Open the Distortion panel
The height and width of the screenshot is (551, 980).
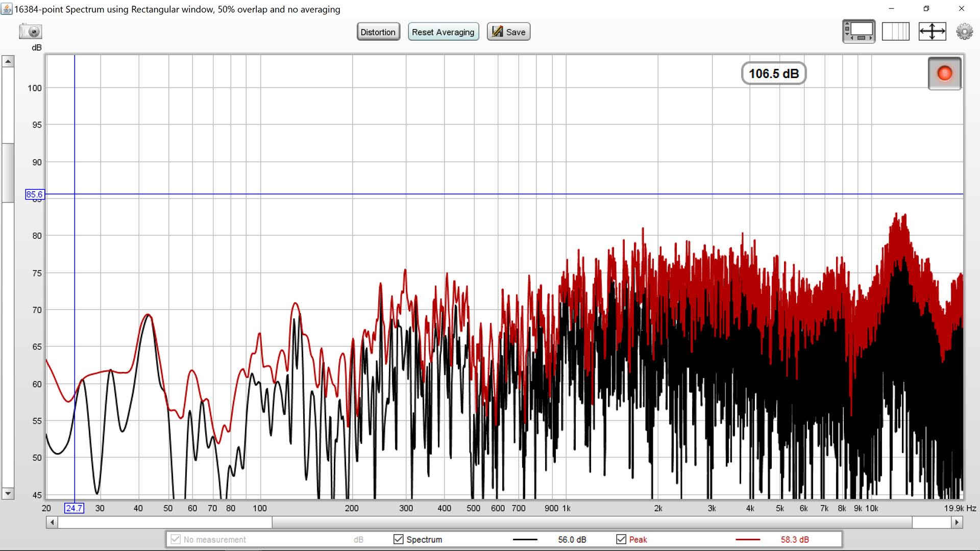click(378, 32)
